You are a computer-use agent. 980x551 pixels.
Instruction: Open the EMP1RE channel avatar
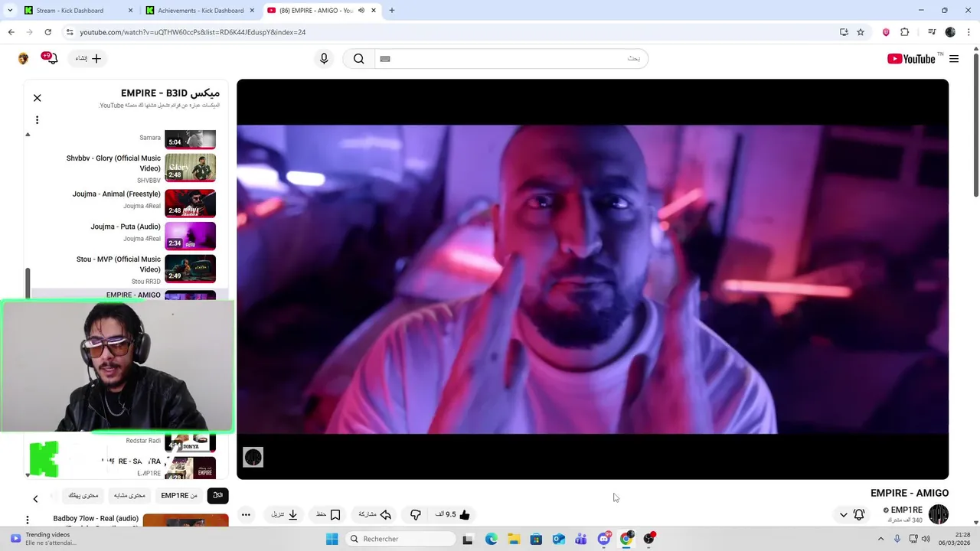click(x=939, y=514)
